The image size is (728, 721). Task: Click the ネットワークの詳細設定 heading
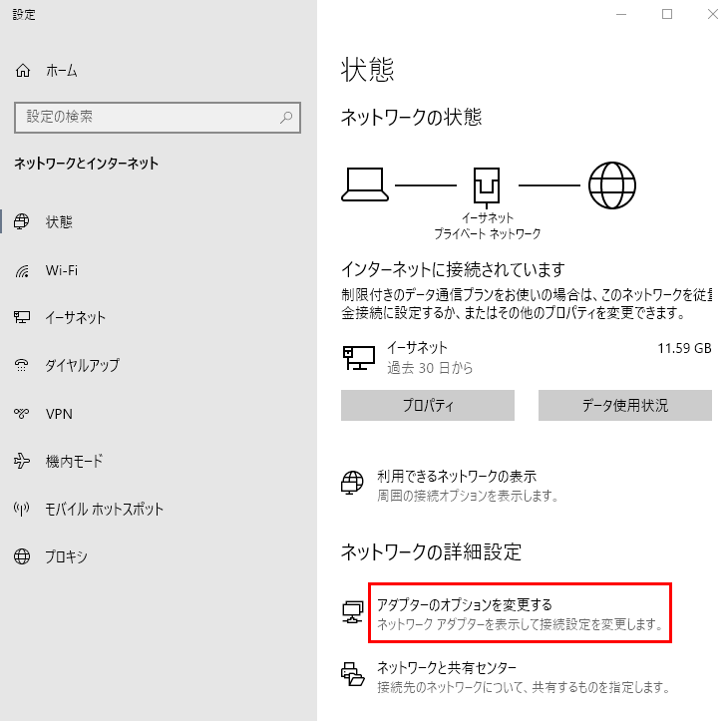coord(432,551)
